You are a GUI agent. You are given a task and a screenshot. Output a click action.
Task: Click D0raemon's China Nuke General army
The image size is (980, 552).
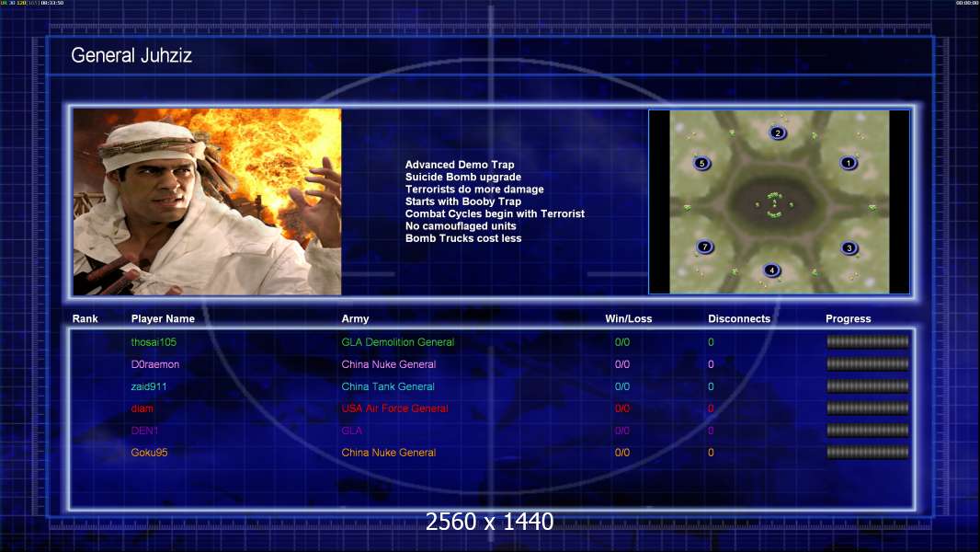pyautogui.click(x=389, y=364)
